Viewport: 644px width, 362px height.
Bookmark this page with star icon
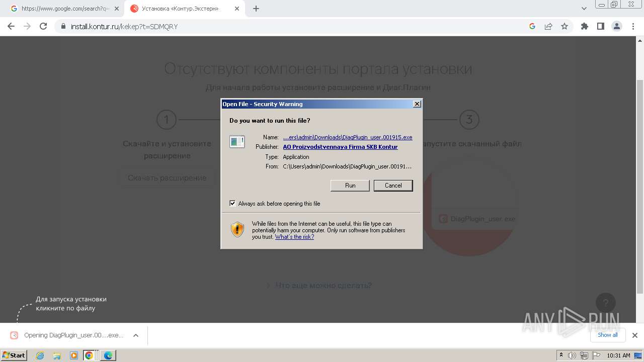click(565, 26)
